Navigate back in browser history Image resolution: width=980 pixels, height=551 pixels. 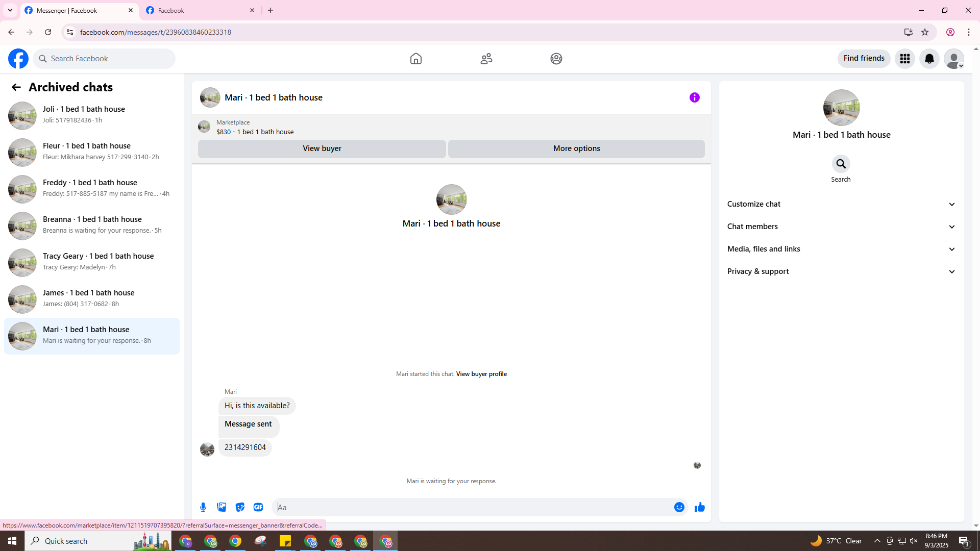(11, 32)
